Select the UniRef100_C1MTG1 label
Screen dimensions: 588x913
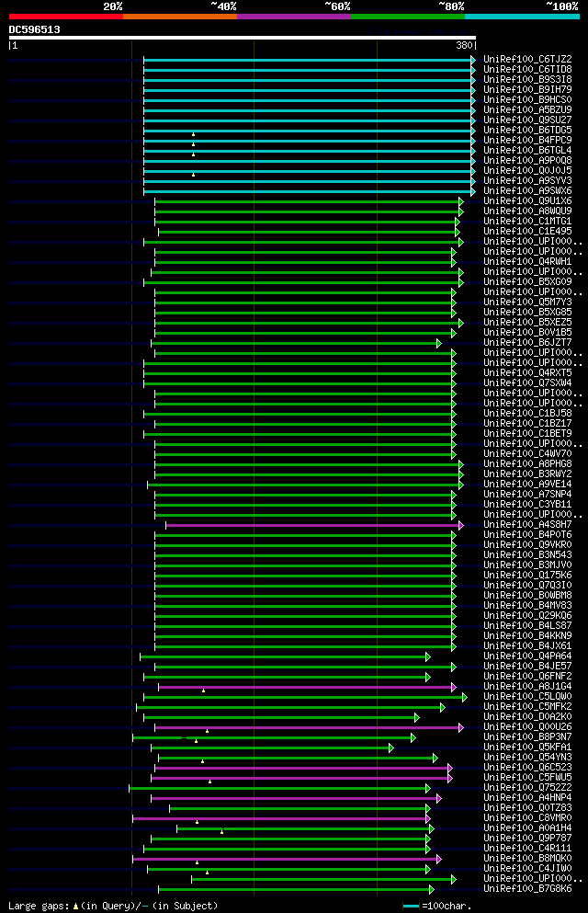tap(527, 222)
